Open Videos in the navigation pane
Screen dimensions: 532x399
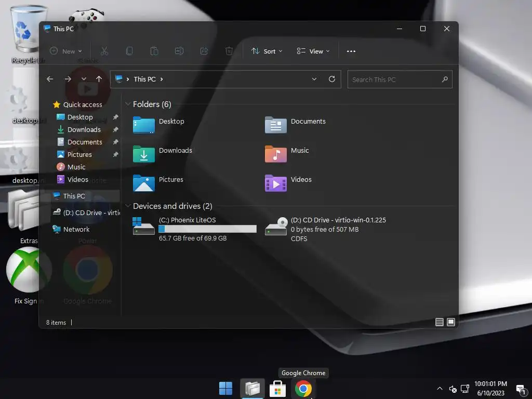coord(78,179)
